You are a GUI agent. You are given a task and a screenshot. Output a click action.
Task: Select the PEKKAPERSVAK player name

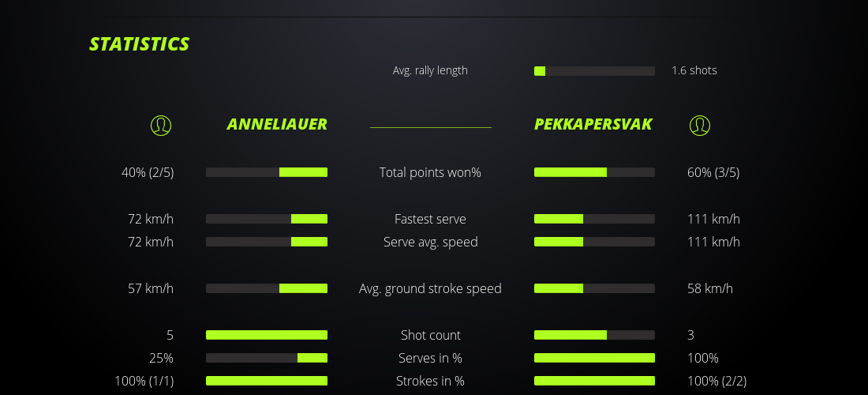click(x=593, y=125)
